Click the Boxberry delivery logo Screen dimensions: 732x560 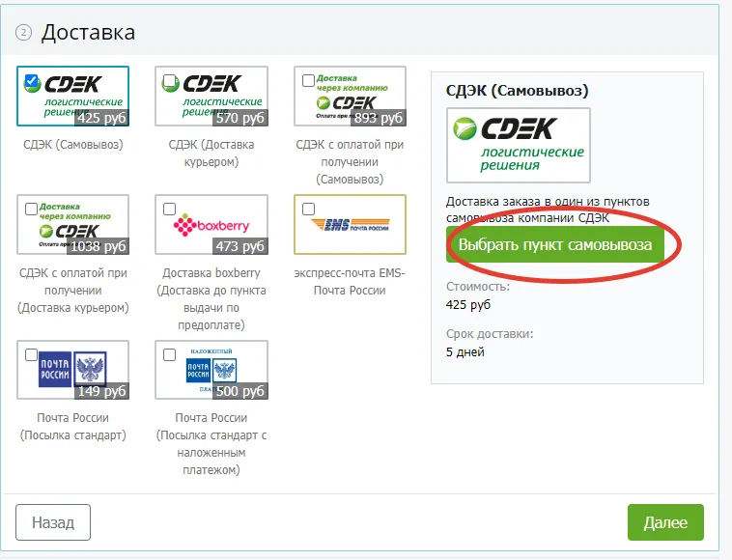pyautogui.click(x=211, y=225)
